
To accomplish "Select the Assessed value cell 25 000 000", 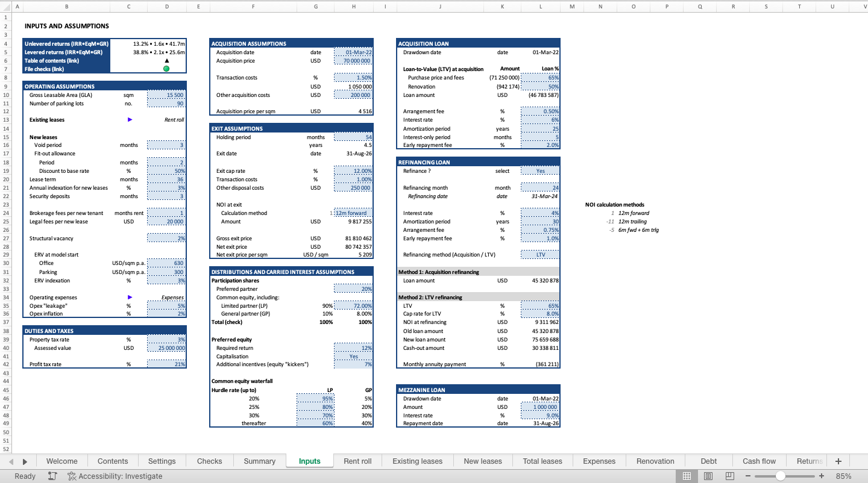I will pos(166,348).
